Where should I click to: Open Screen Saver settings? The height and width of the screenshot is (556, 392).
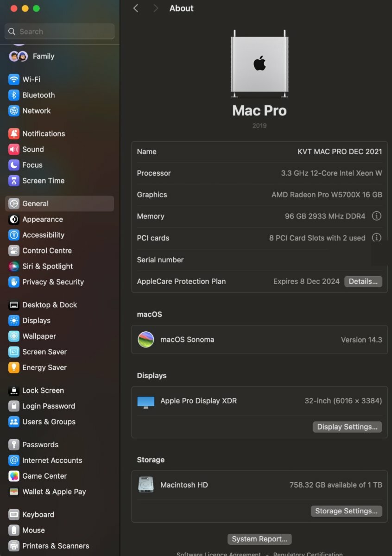59,352
